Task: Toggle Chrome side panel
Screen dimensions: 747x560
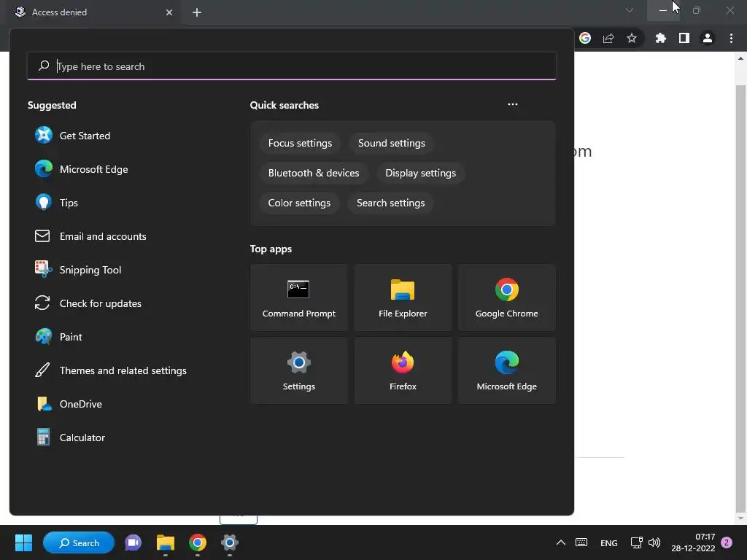Action: (684, 38)
